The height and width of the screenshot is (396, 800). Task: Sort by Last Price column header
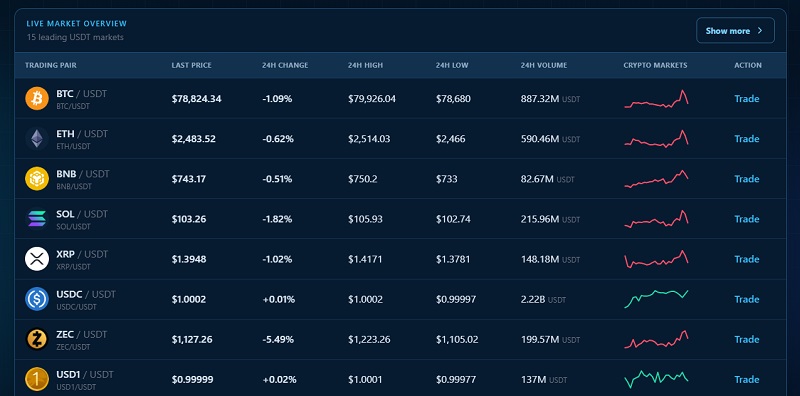[x=191, y=65]
